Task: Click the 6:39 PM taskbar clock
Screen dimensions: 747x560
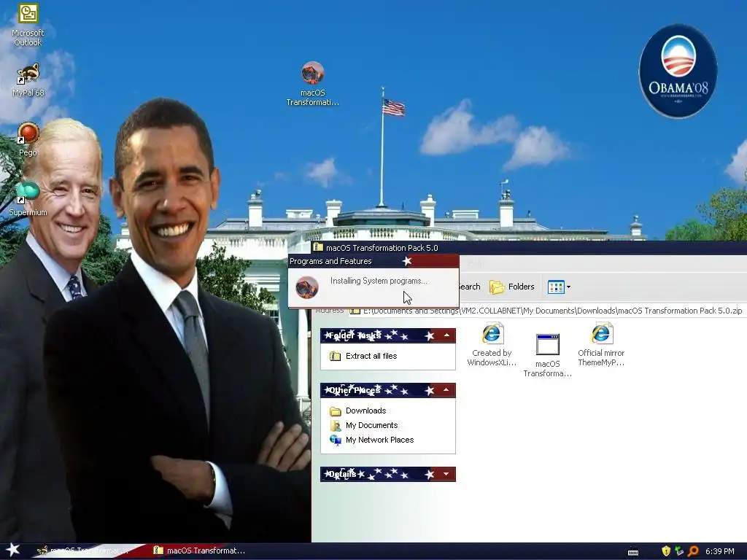Action: (719, 551)
